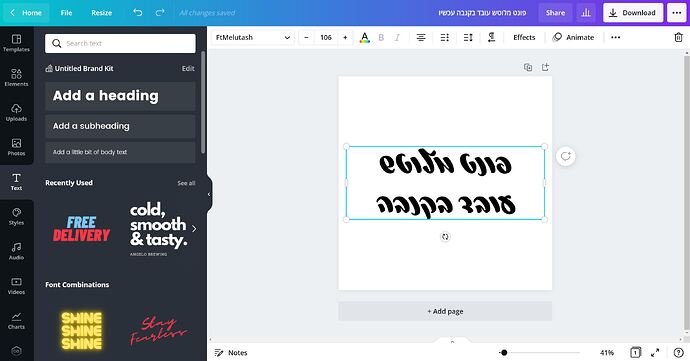
Task: Edit the Untitled Brand Kit
Action: [x=188, y=69]
